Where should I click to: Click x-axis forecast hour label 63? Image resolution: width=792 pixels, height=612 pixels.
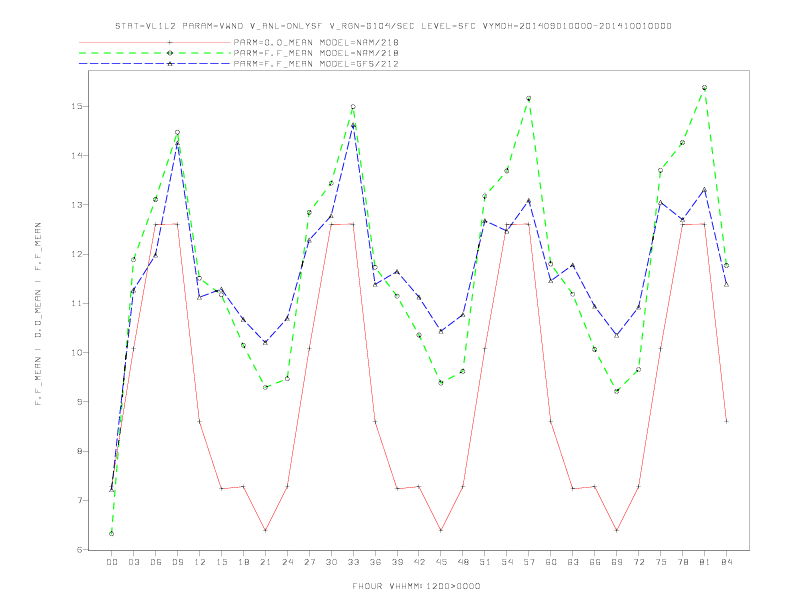pyautogui.click(x=573, y=562)
